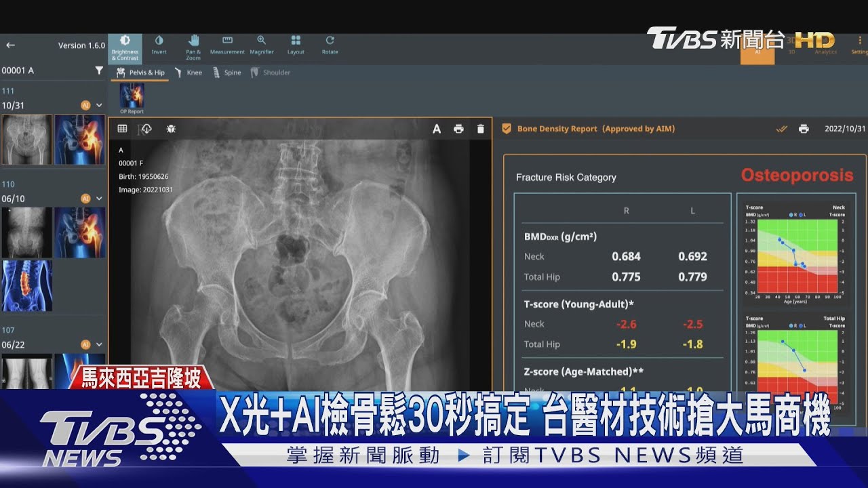Open the 06/22 knee X-ray thumbnail

pos(26,371)
